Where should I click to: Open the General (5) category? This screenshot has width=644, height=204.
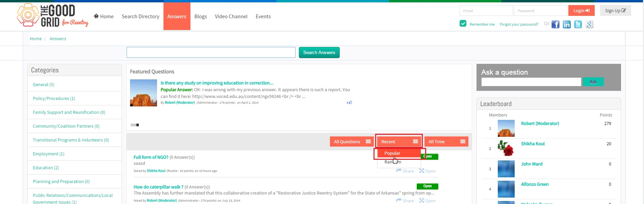coord(44,84)
